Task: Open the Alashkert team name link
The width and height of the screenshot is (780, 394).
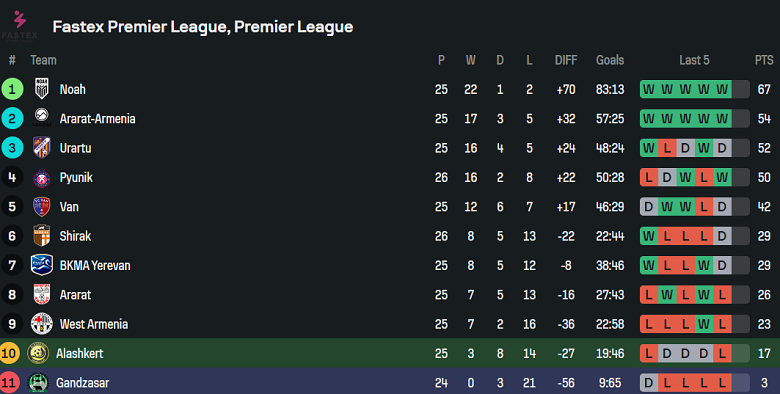Action: tap(80, 354)
